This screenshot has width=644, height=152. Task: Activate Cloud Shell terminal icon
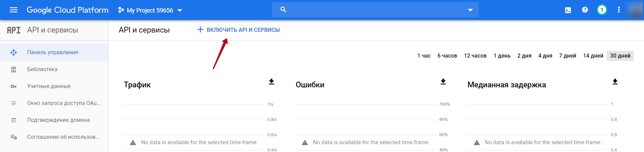tap(568, 10)
